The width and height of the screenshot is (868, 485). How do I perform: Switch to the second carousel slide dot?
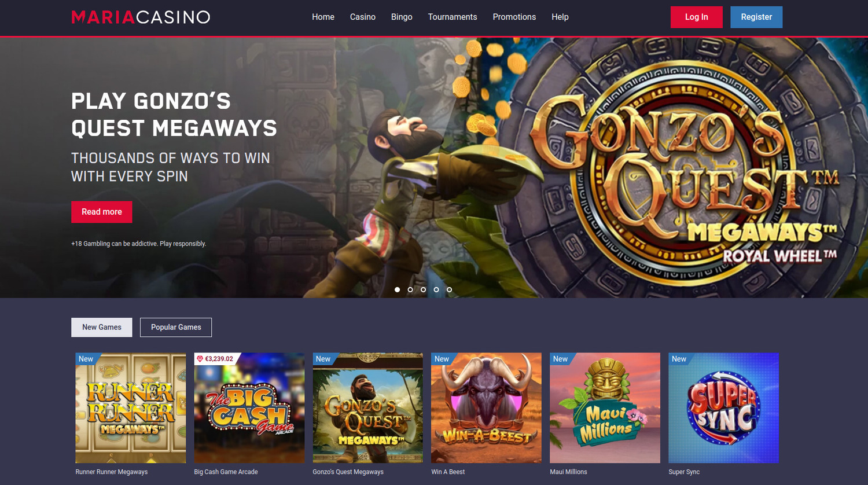click(x=410, y=289)
